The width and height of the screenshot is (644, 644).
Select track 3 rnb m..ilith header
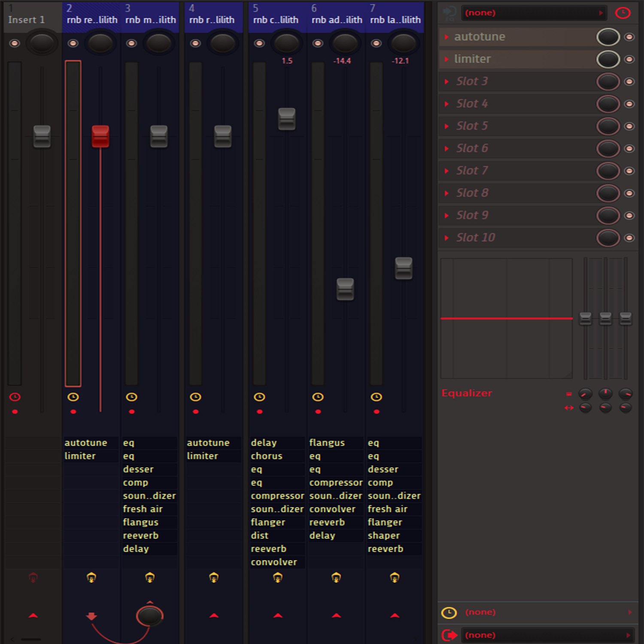[x=150, y=17]
